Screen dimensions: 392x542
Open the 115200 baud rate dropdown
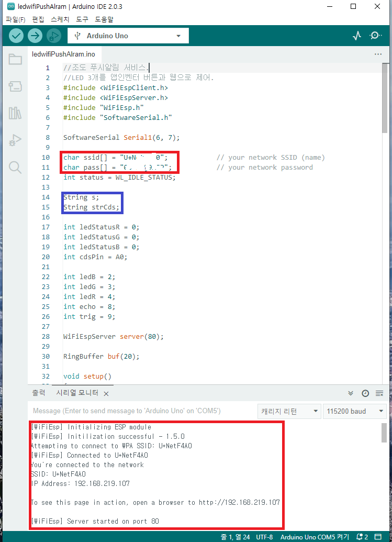tap(355, 411)
